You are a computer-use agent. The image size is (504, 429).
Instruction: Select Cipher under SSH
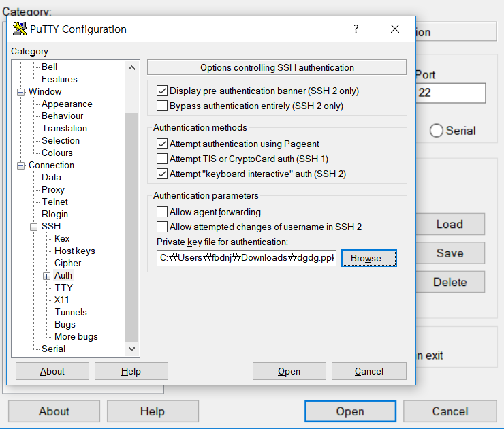click(68, 263)
